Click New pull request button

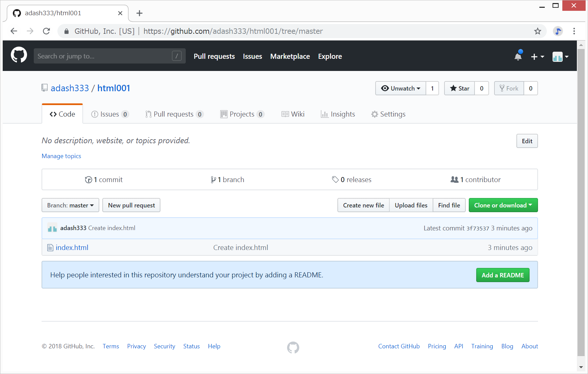coord(131,205)
